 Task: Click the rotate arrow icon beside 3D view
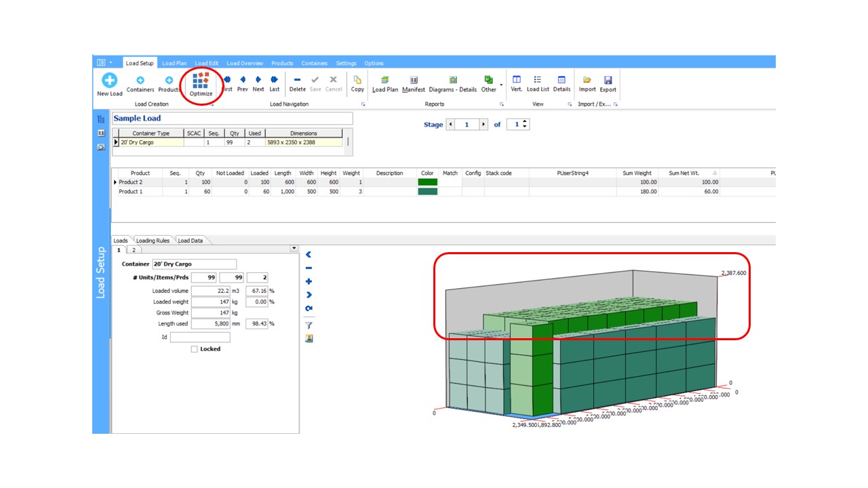tap(309, 308)
